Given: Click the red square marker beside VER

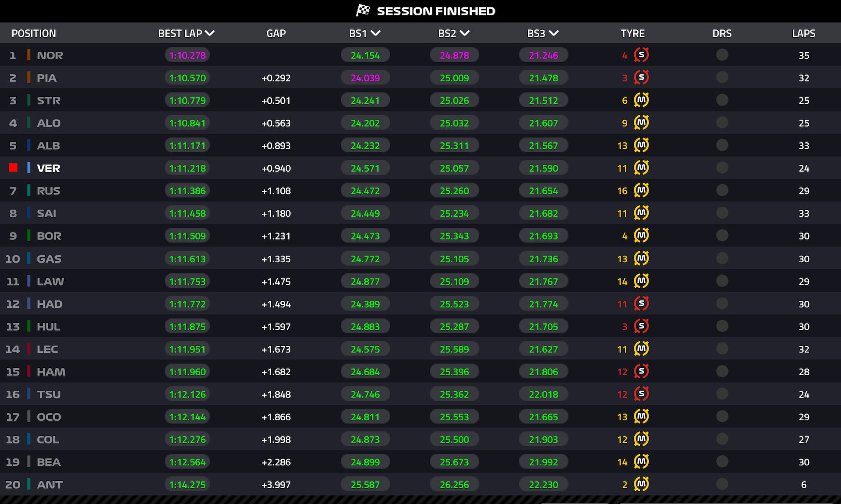Looking at the screenshot, I should (x=13, y=168).
